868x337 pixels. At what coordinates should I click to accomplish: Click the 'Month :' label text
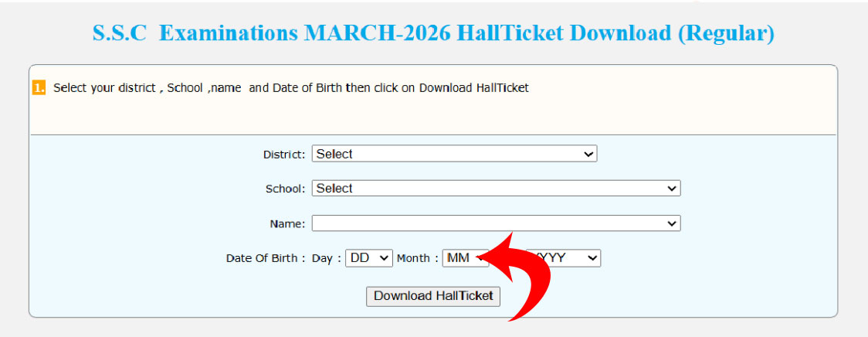(x=417, y=259)
